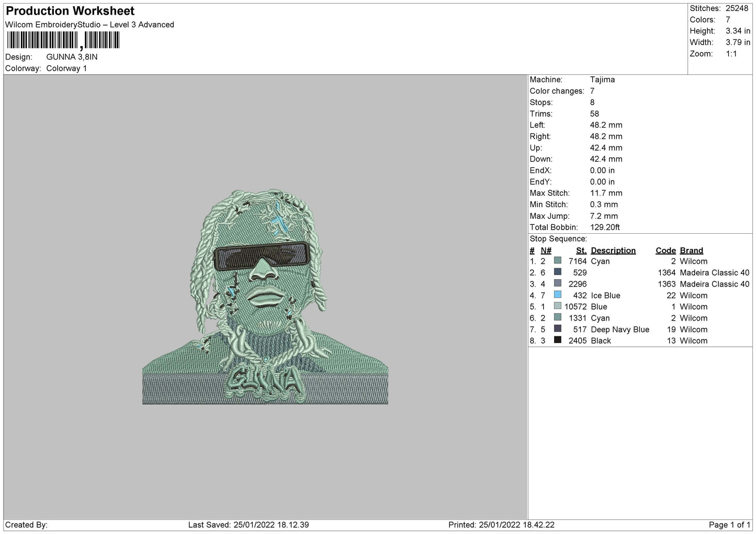Select the Ice Blue color swatch
The width and height of the screenshot is (756, 534).
(x=558, y=295)
